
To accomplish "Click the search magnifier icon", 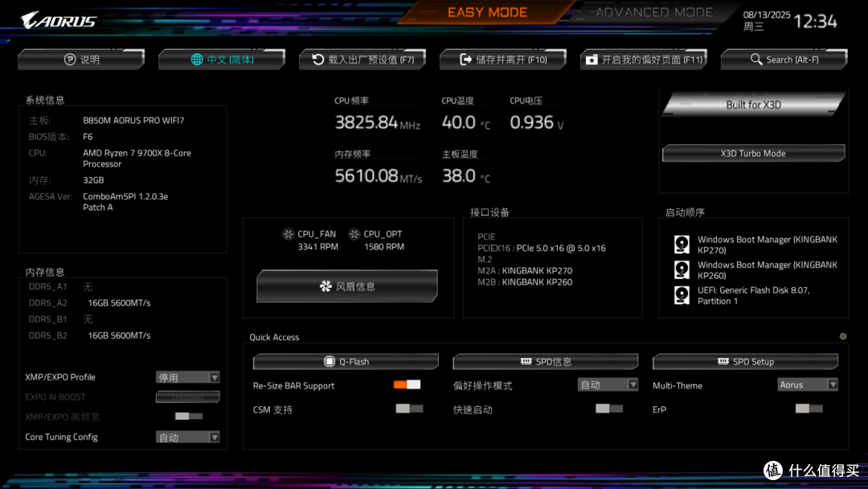I will (756, 60).
